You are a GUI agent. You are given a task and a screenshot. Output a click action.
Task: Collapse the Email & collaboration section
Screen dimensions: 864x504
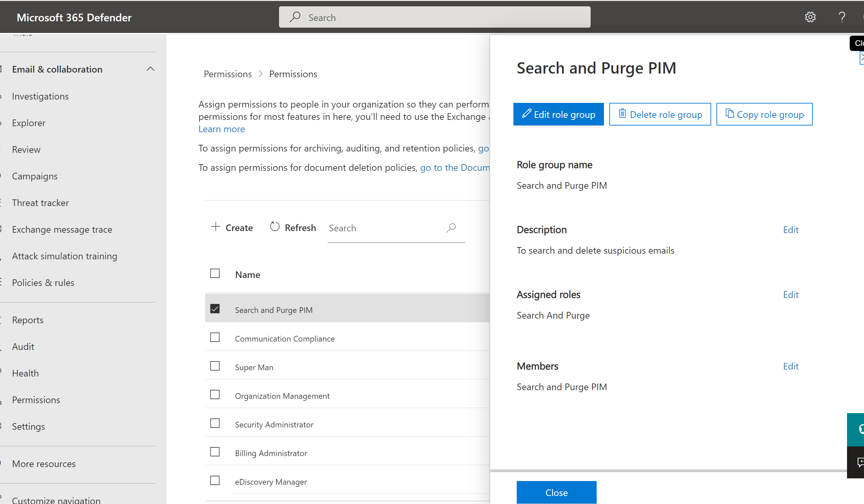150,69
